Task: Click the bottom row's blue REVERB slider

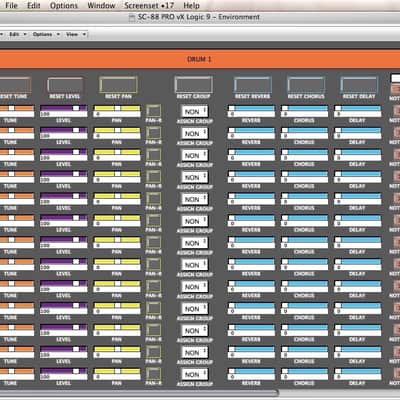Action: pos(251,374)
